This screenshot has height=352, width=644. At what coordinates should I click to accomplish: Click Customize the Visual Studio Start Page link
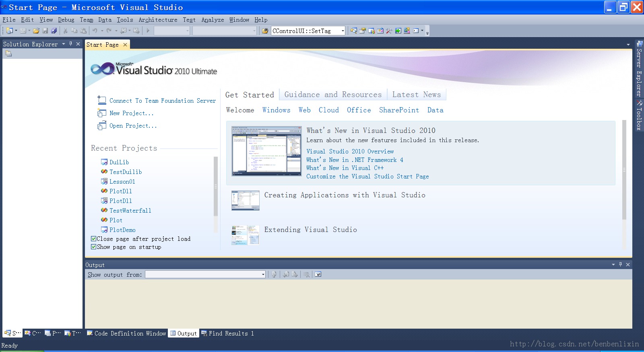point(367,176)
